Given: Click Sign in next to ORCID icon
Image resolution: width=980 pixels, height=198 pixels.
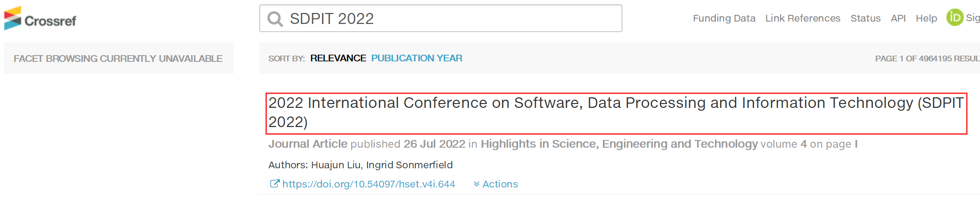Looking at the screenshot, I should 973,18.
